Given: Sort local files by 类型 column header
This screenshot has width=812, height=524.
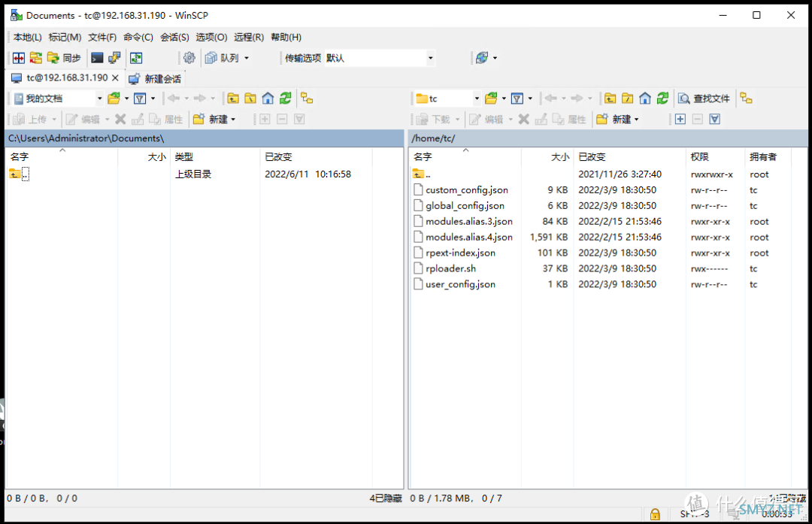Looking at the screenshot, I should coord(214,157).
